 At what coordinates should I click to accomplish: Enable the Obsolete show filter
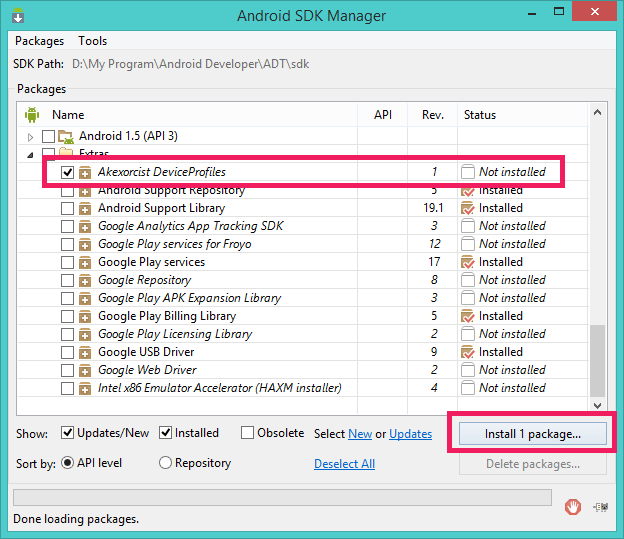pos(247,433)
